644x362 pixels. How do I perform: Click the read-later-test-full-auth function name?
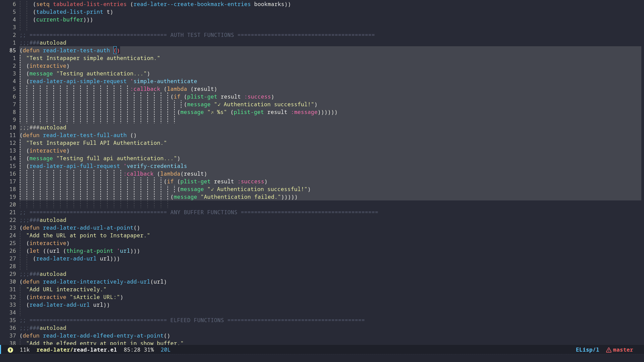[85, 135]
